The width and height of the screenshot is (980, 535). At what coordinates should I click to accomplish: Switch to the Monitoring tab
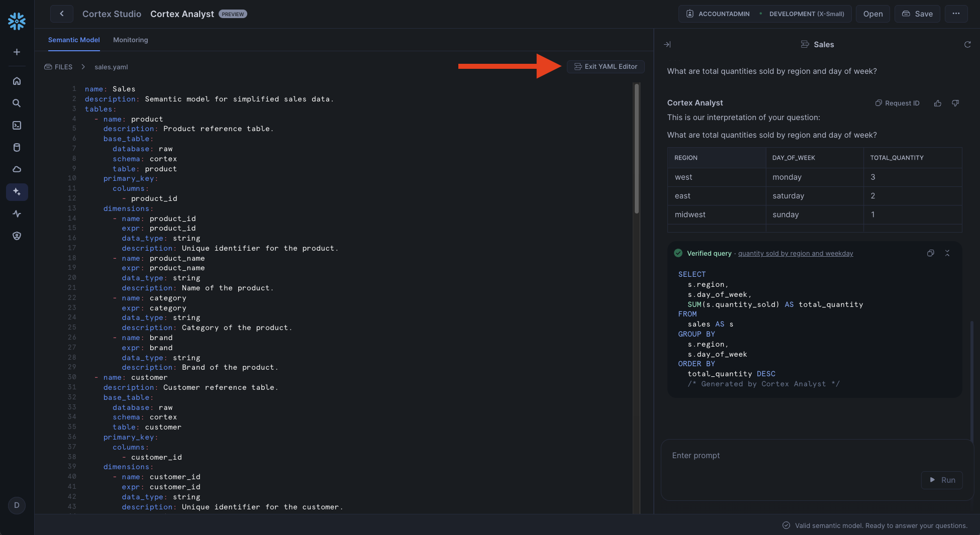click(131, 40)
